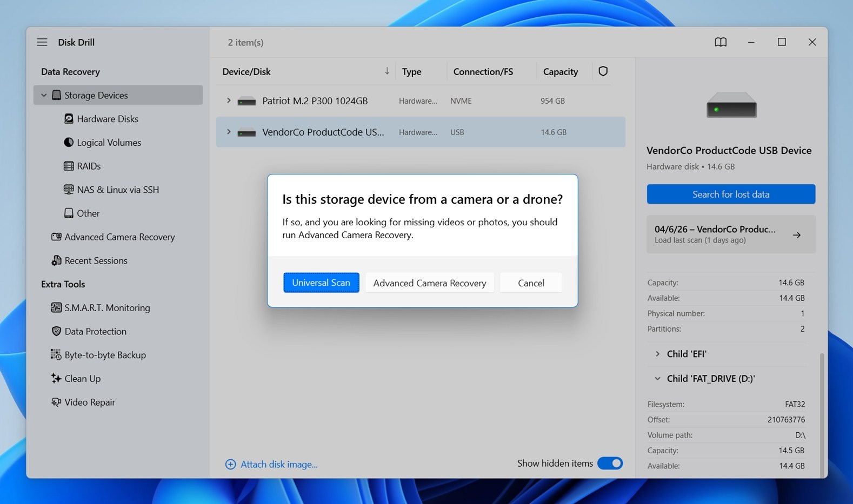Click the S.M.A.R.T. Monitoring icon
853x504 pixels.
[x=56, y=308]
